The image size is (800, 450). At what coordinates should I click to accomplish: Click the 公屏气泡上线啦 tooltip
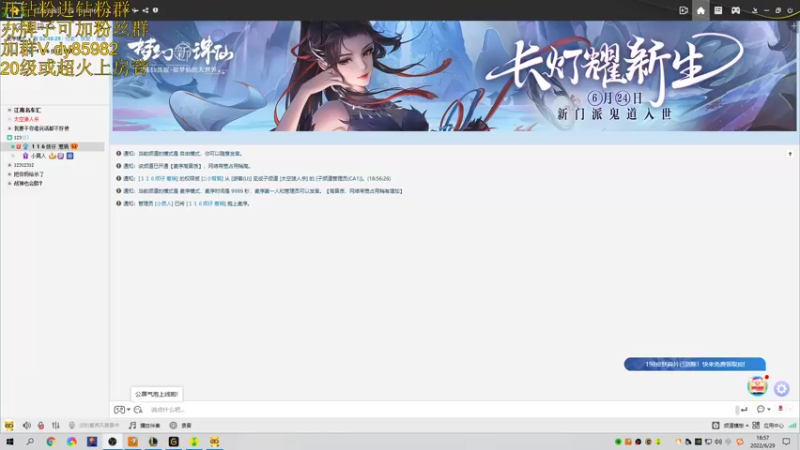(x=157, y=394)
